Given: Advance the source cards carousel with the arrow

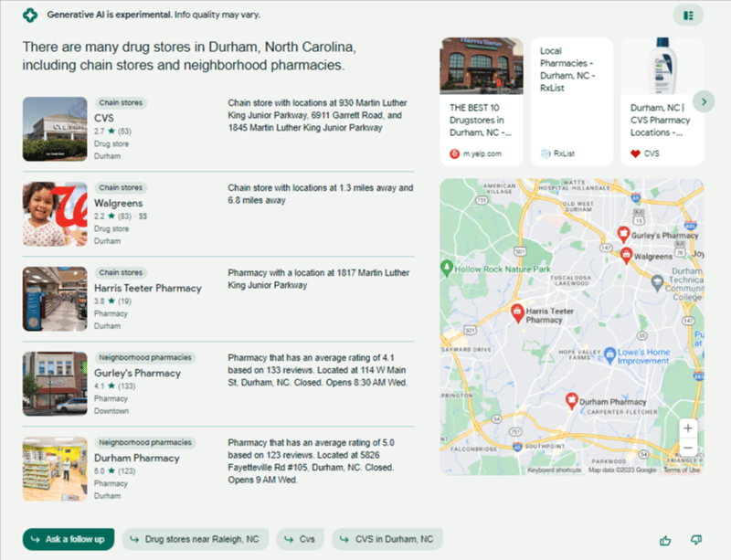Looking at the screenshot, I should click(x=704, y=101).
